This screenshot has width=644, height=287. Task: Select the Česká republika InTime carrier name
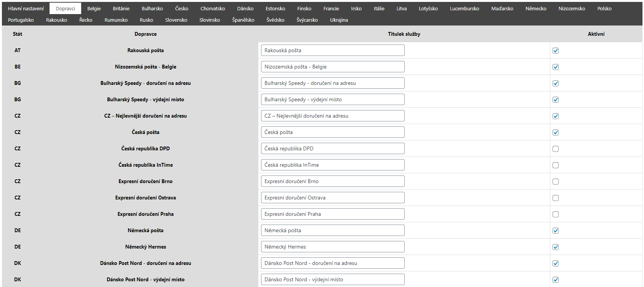point(146,165)
